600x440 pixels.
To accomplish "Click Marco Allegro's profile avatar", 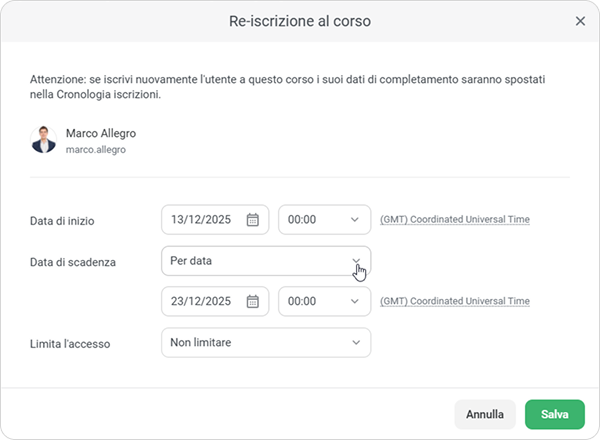I will [44, 140].
